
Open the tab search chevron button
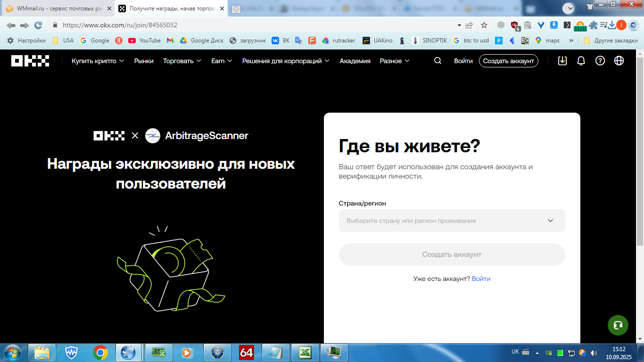point(569,8)
